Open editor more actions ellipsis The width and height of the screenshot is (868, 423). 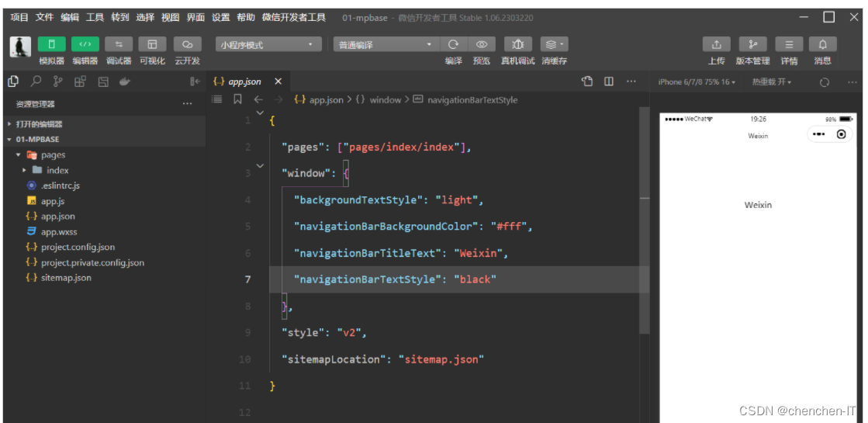[631, 81]
